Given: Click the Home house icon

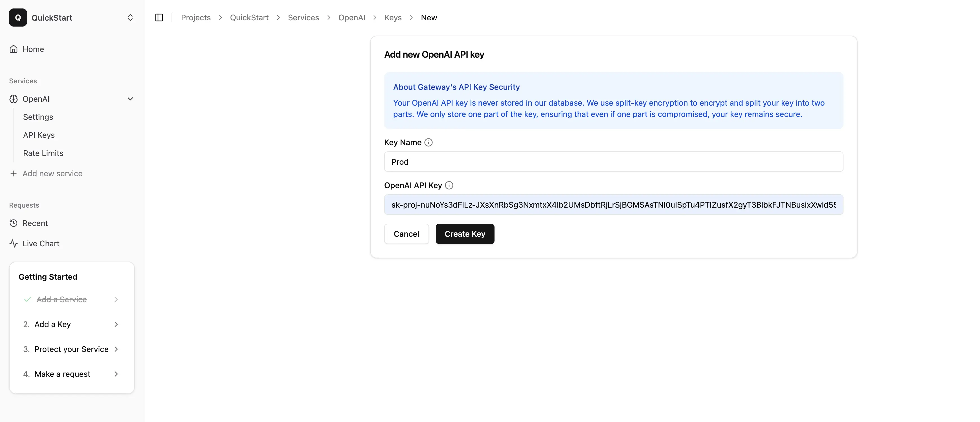Looking at the screenshot, I should coord(14,49).
